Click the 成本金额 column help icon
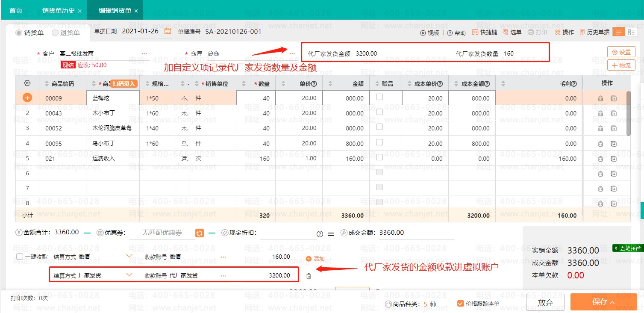Image resolution: width=644 pixels, height=313 pixels. point(487,84)
